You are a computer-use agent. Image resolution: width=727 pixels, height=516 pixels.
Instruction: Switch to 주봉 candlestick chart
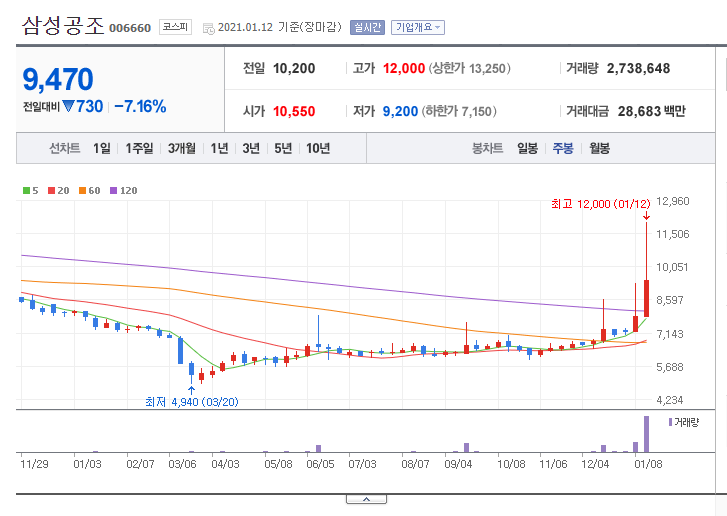tap(563, 148)
